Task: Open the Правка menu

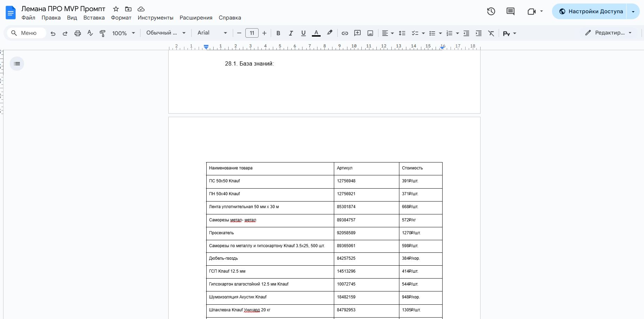Action: tap(51, 18)
